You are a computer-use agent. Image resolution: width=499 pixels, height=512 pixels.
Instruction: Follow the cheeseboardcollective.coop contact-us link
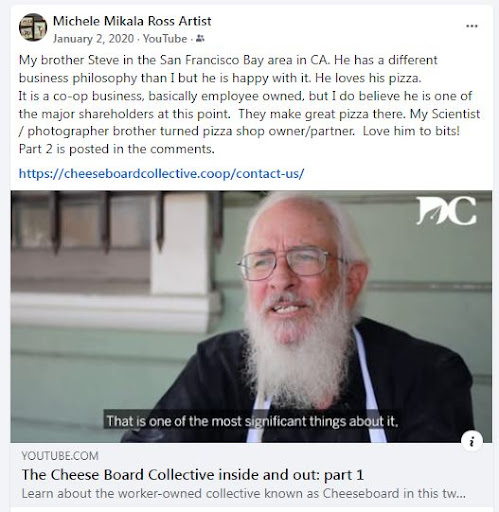(161, 173)
